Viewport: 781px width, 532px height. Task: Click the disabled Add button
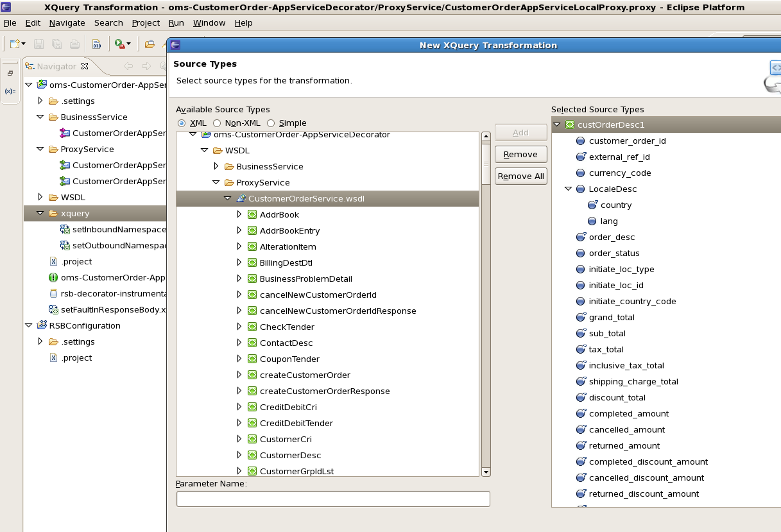click(520, 132)
